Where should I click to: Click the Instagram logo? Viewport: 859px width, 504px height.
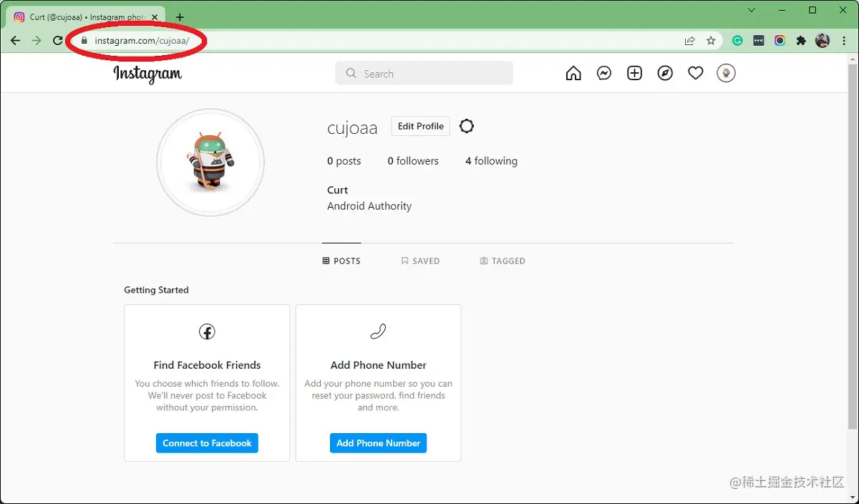(x=147, y=74)
